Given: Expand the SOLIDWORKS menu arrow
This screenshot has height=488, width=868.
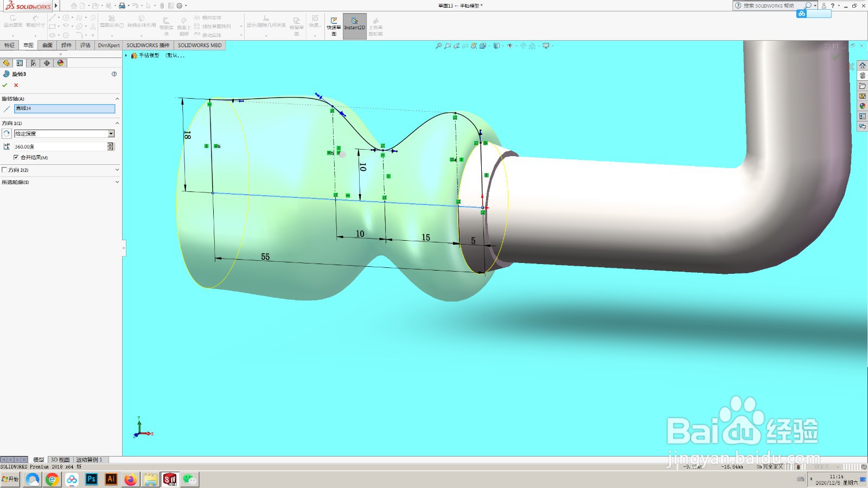Looking at the screenshot, I should point(56,6).
